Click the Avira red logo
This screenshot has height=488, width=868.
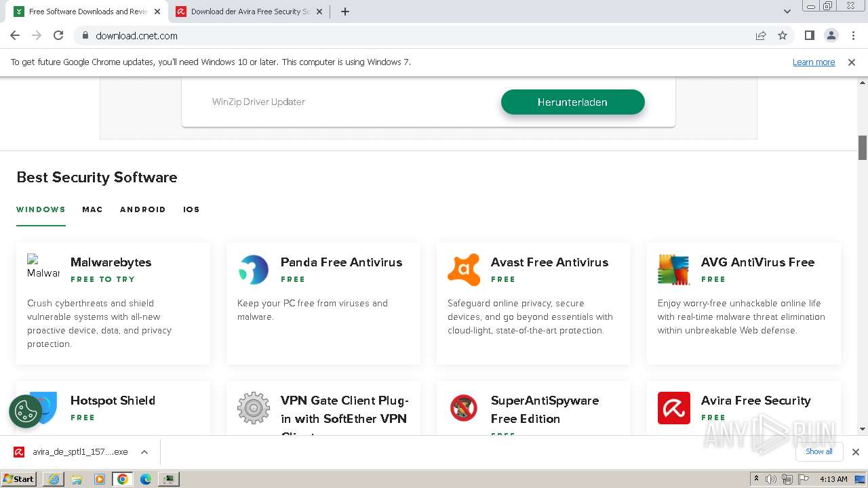pos(674,408)
